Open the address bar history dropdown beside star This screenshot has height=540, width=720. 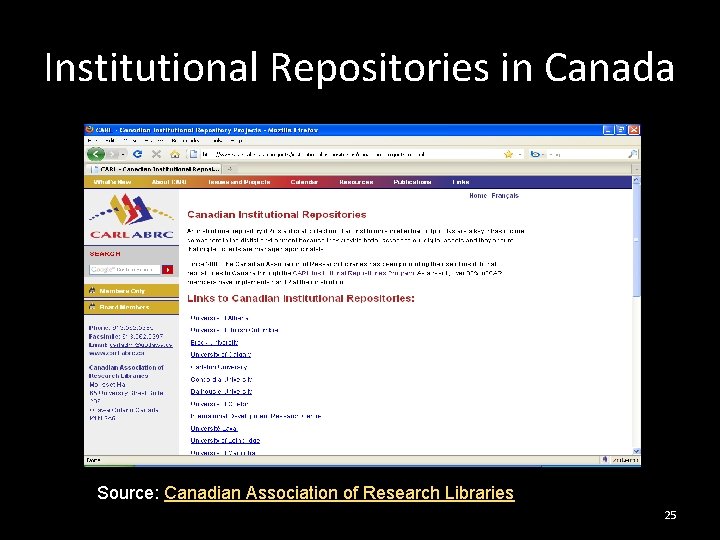tap(520, 155)
